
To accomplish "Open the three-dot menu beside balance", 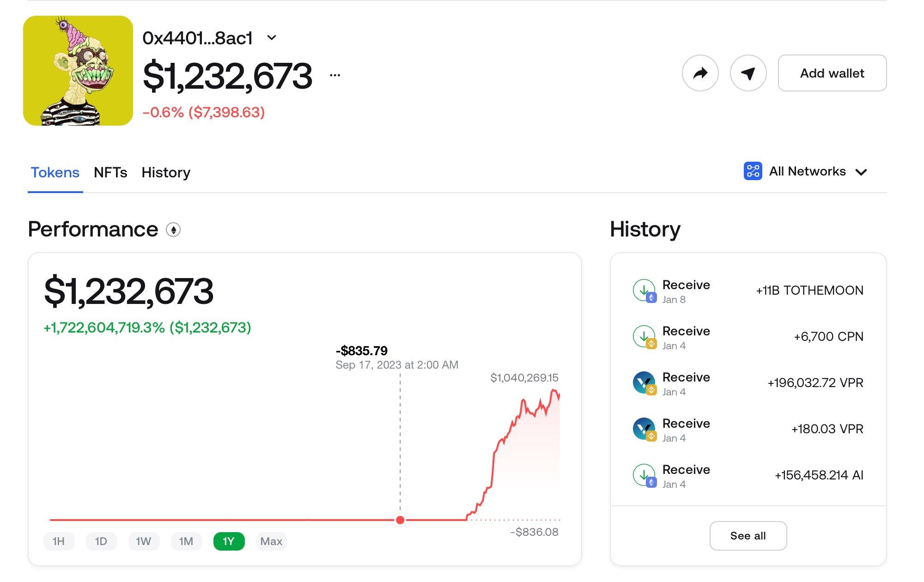I will point(335,75).
